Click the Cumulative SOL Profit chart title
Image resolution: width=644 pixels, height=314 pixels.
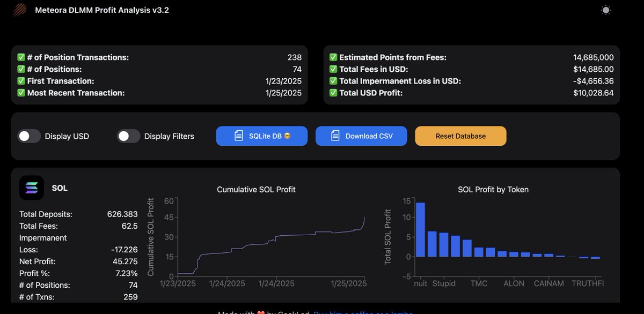[x=256, y=190]
